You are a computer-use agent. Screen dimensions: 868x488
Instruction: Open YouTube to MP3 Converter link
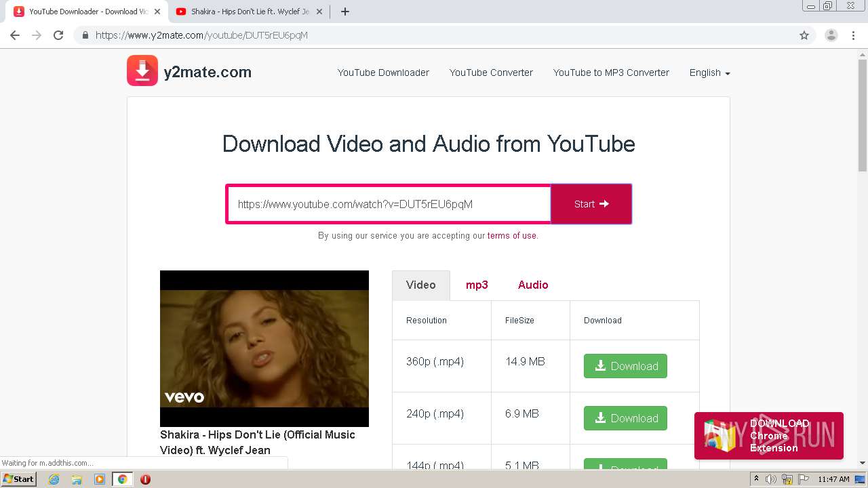pos(611,73)
